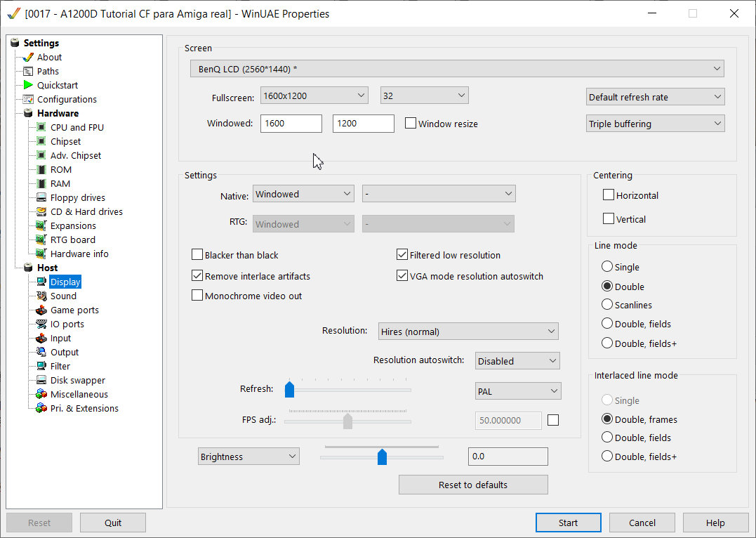Toggle VGA mode resolution autoswitch
Viewport: 756px width, 538px height.
[x=402, y=275]
